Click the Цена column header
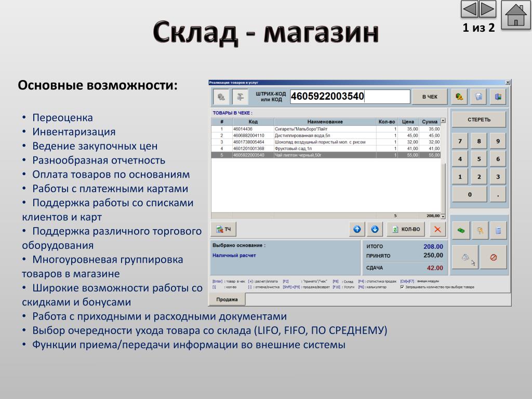This screenshot has width=532, height=399. point(408,122)
